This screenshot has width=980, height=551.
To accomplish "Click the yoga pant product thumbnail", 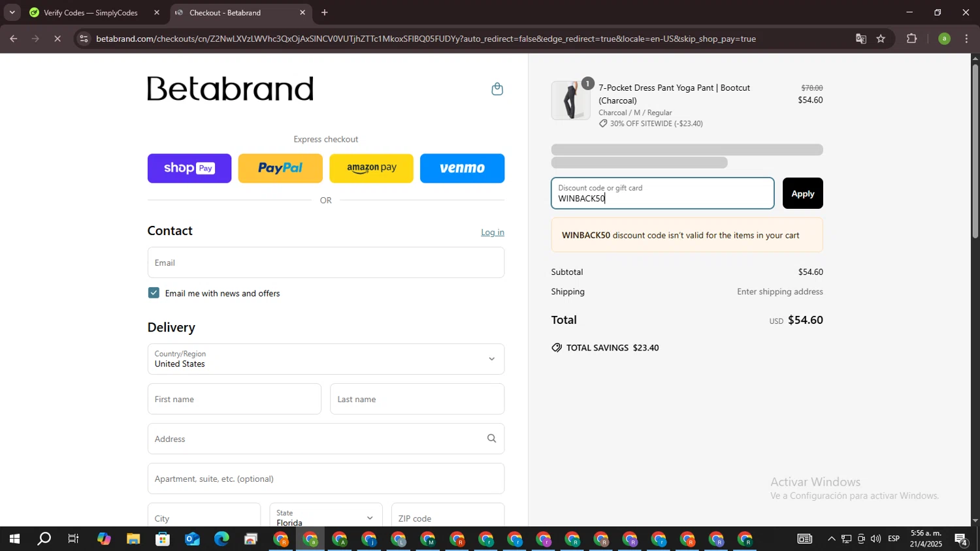I will [x=570, y=101].
